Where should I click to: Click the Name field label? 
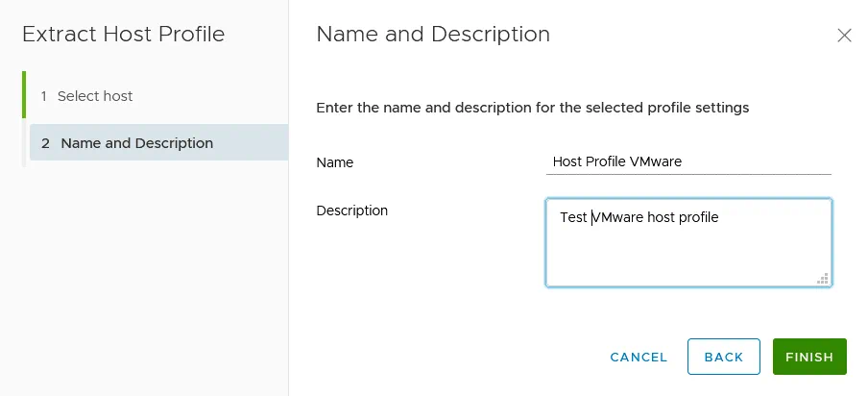click(335, 162)
